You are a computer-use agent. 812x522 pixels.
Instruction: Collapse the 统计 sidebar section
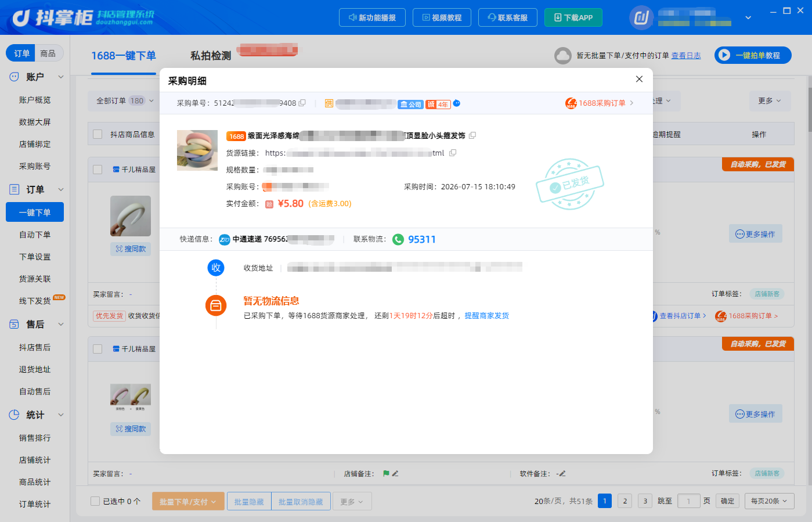pyautogui.click(x=61, y=415)
